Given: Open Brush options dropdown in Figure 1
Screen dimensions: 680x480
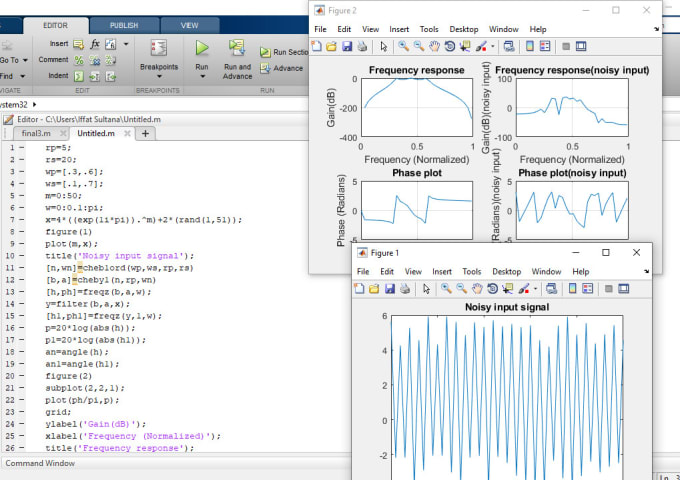Looking at the screenshot, I should pyautogui.click(x=535, y=289).
